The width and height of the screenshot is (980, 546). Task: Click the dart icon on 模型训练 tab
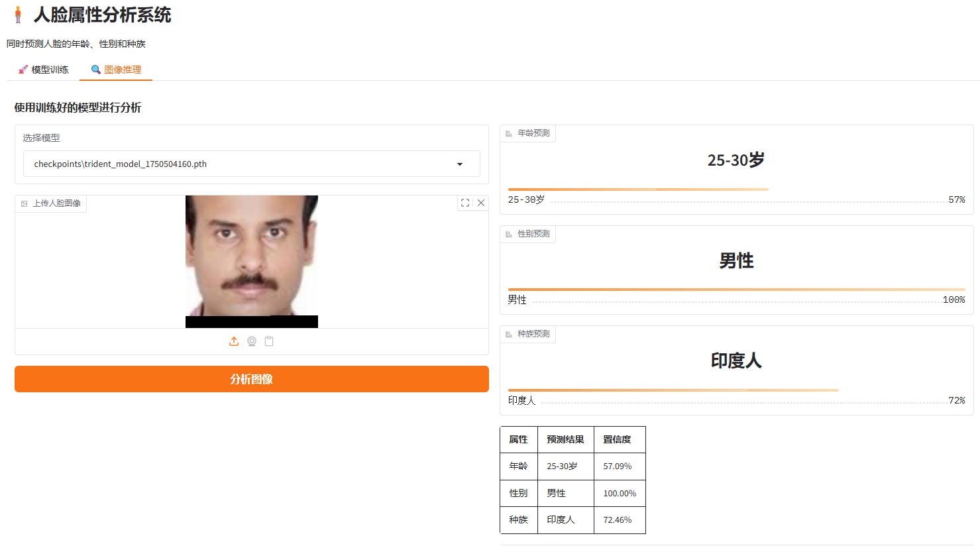(x=21, y=69)
